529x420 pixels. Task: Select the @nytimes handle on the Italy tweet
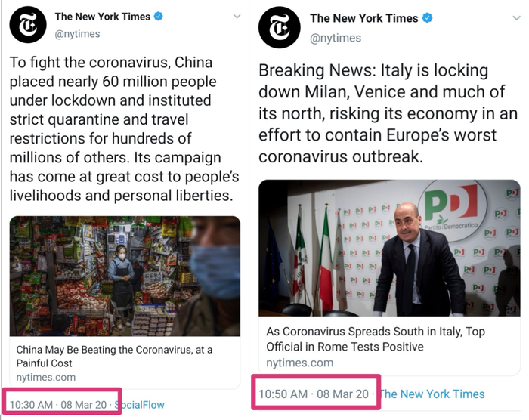pos(336,37)
